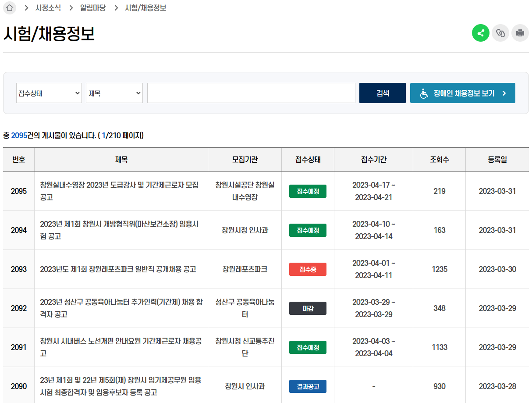Open post 성산구 공동육아나눔터 추가인력 채용 합격자 공고
The image size is (532, 403).
click(121, 308)
